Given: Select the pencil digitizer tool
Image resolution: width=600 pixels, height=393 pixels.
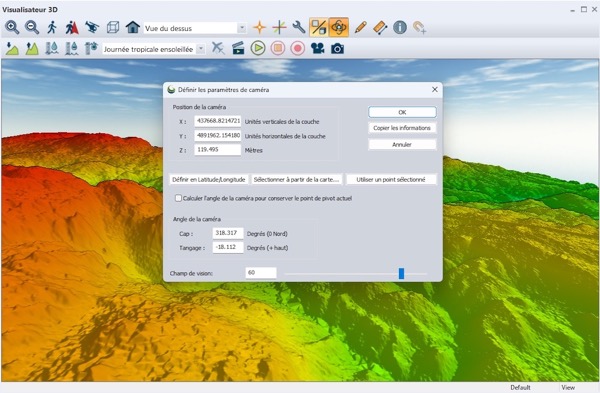Looking at the screenshot, I should click(360, 28).
